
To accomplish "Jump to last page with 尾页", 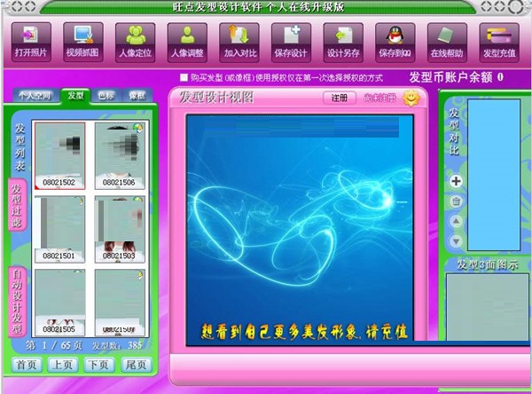I will pyautogui.click(x=136, y=365).
